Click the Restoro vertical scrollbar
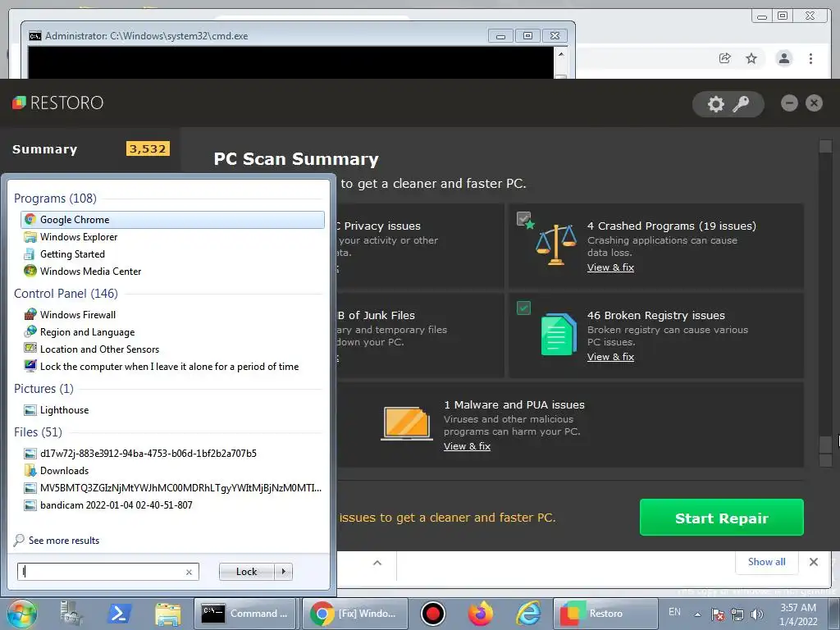Image resolution: width=840 pixels, height=630 pixels. tap(825, 302)
